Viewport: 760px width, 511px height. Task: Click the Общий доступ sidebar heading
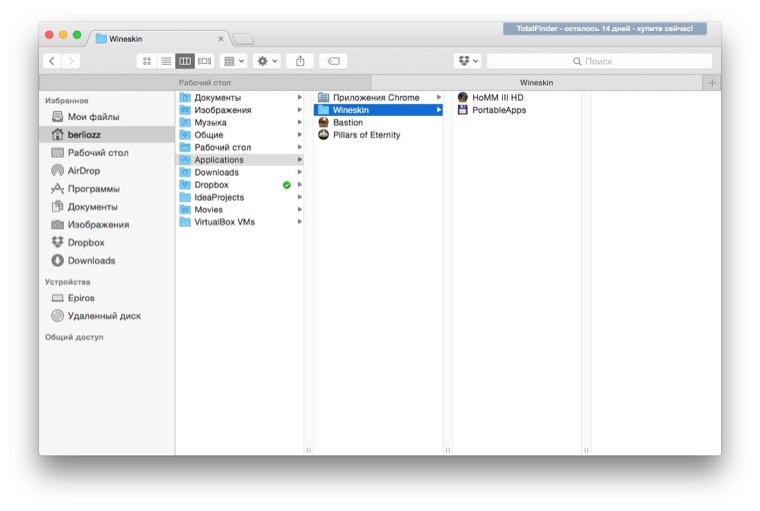[x=74, y=337]
